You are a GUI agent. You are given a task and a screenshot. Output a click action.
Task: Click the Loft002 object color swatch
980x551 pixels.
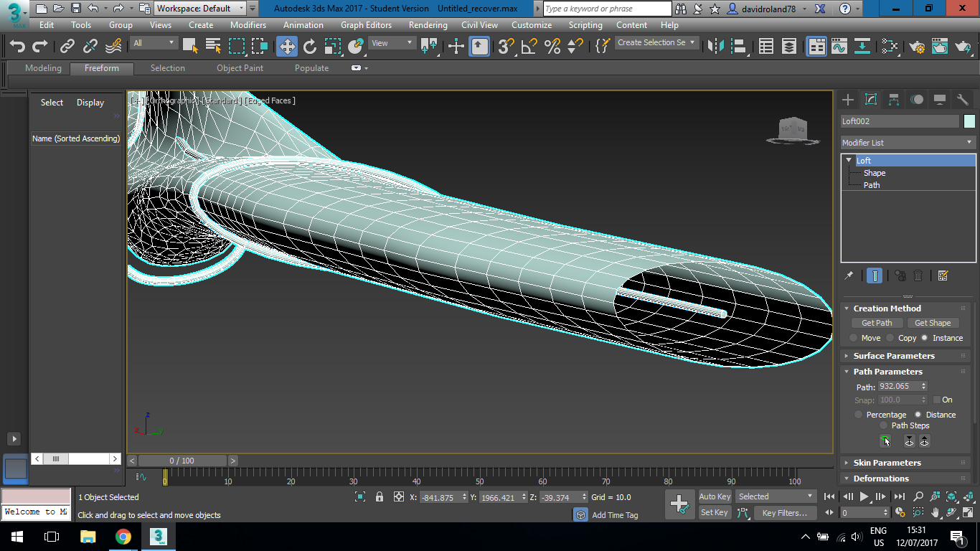969,121
